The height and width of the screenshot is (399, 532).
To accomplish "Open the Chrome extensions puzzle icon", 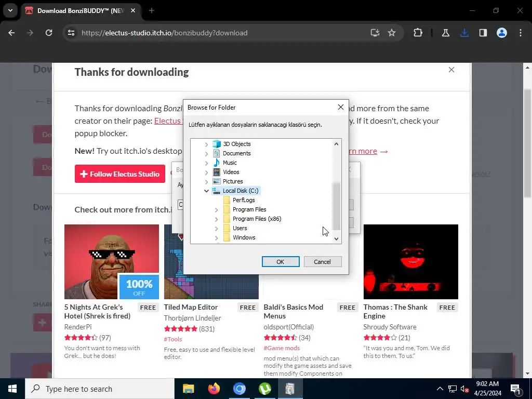I will point(418,33).
